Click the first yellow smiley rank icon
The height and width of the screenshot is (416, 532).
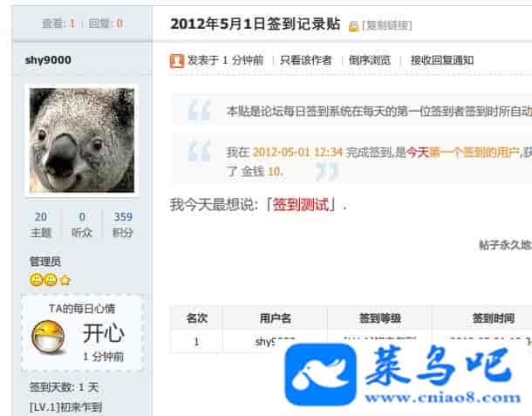(x=36, y=280)
